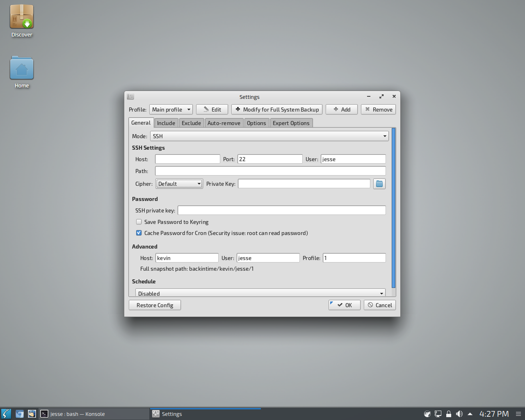Open the Discover desktop icon
The width and height of the screenshot is (525, 420).
(x=22, y=21)
